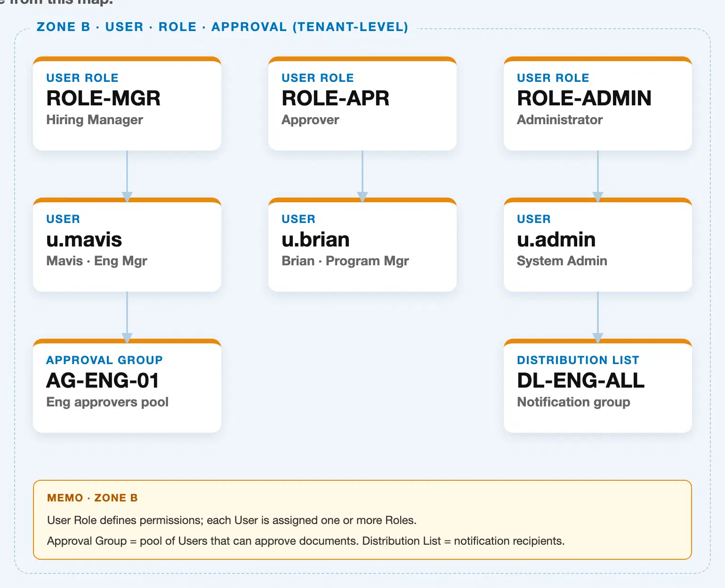Click the 'MEMO · ZONE B' heading
Screen dimensions: 725x588
pos(93,498)
